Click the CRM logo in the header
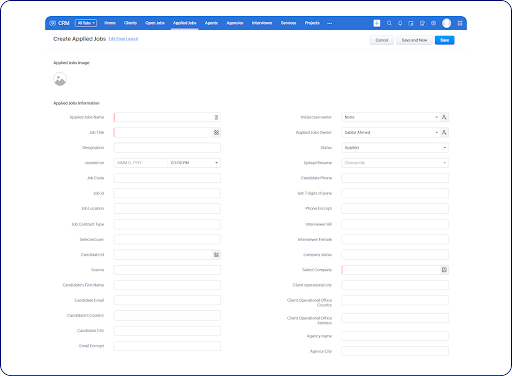512x376 pixels. tap(59, 23)
